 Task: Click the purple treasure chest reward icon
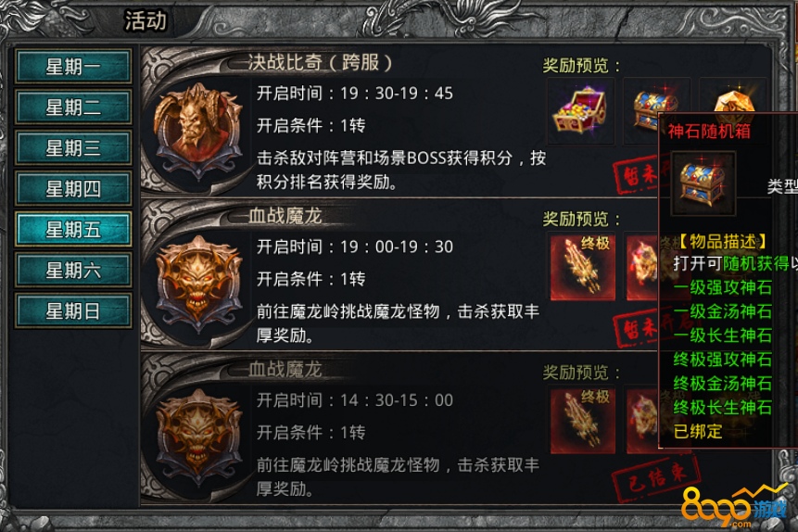[581, 111]
